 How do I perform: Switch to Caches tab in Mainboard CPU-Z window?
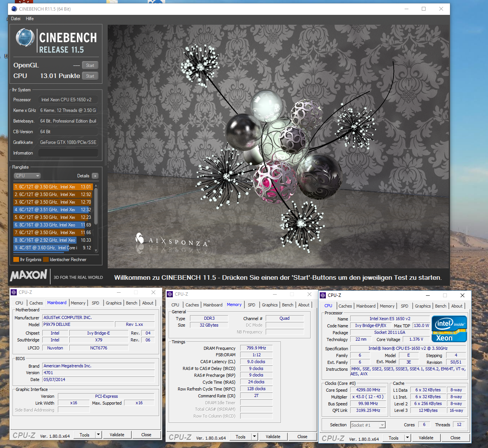point(36,303)
